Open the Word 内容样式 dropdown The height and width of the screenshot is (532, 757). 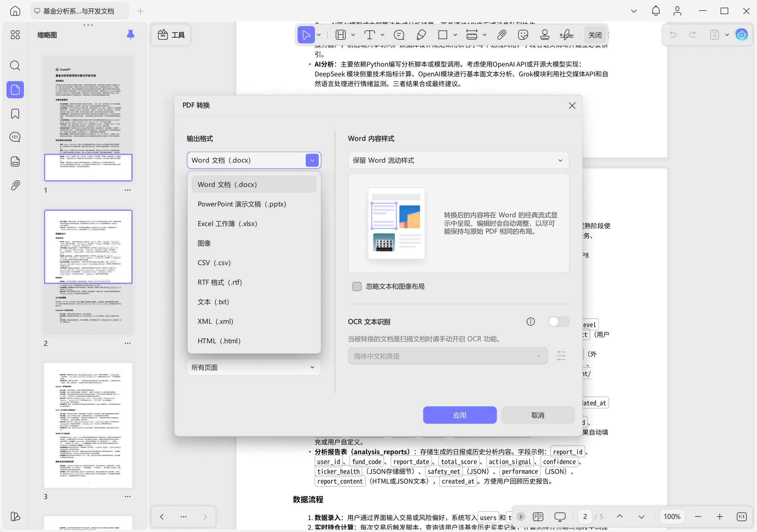pos(458,160)
